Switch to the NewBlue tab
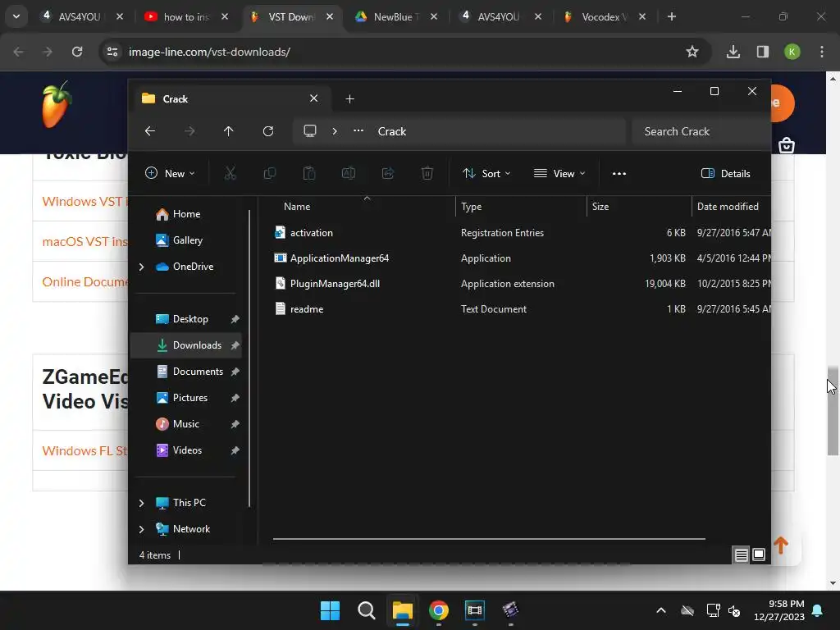 [396, 16]
